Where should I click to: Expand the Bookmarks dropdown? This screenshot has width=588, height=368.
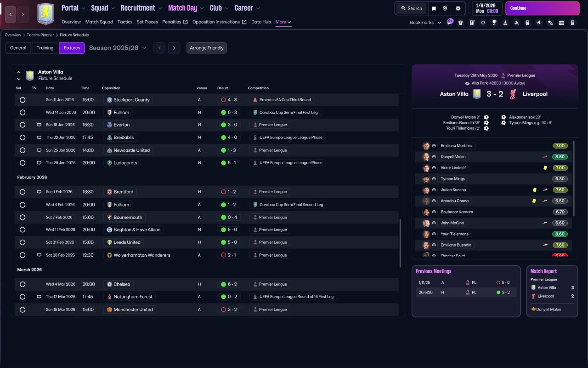[x=426, y=23]
